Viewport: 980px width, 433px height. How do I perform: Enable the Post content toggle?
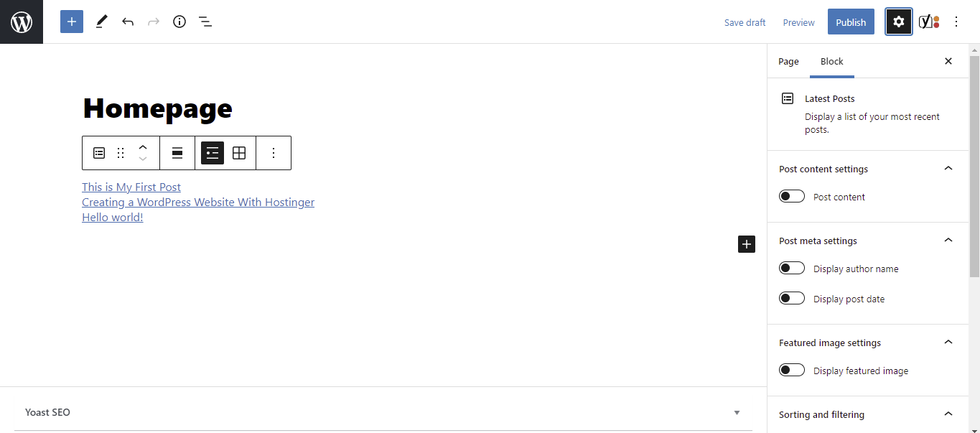pos(791,195)
